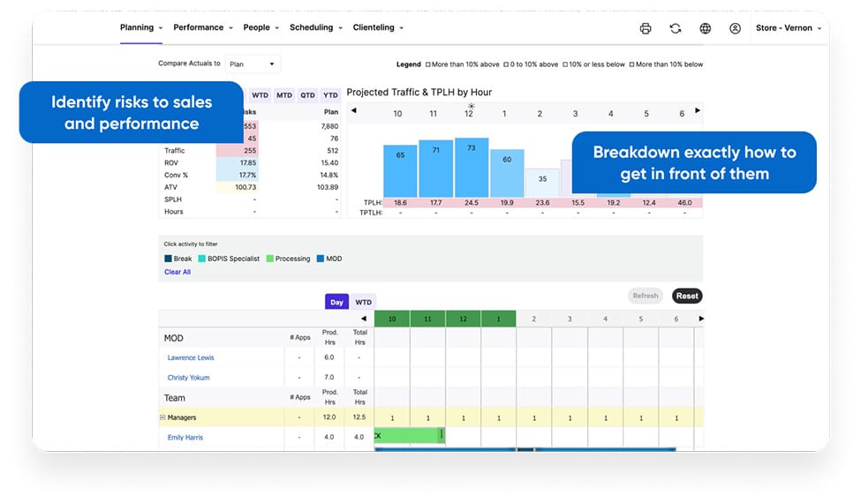Select green hour 10 schedule column header
Viewport: 861px width, 504px height.
392,319
